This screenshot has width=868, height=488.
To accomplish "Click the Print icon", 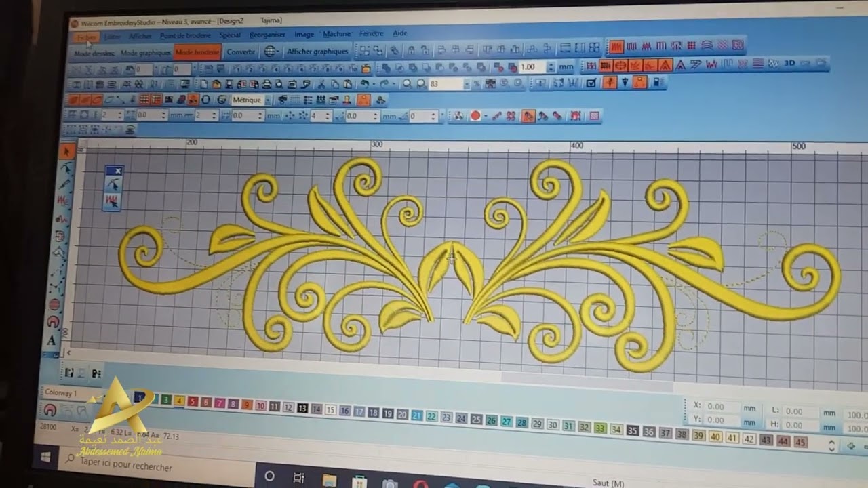I will [x=267, y=85].
